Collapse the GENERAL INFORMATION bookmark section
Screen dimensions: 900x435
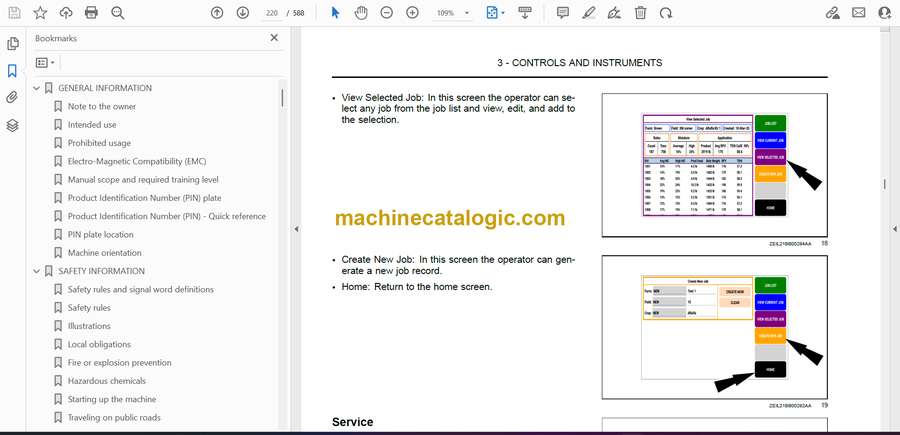[37, 88]
